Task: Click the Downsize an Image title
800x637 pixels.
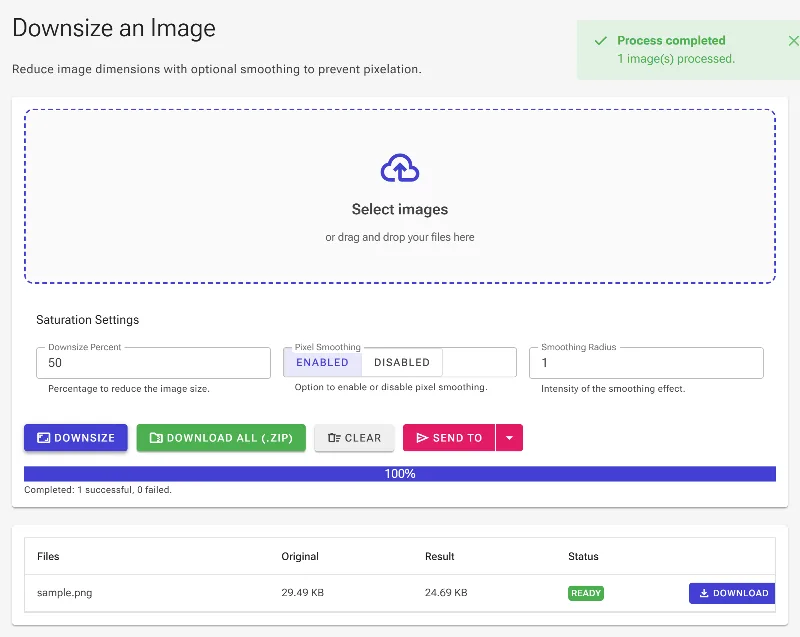Action: pyautogui.click(x=114, y=28)
